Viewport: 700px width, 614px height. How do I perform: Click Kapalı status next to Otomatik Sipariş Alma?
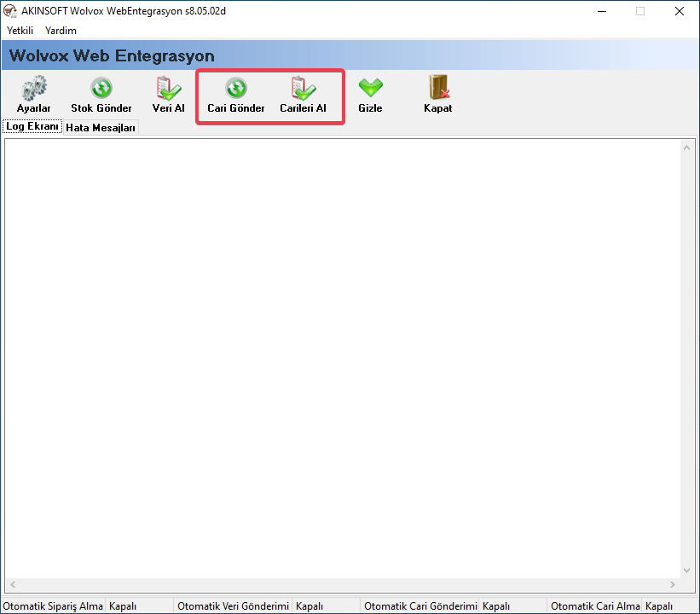[x=123, y=606]
